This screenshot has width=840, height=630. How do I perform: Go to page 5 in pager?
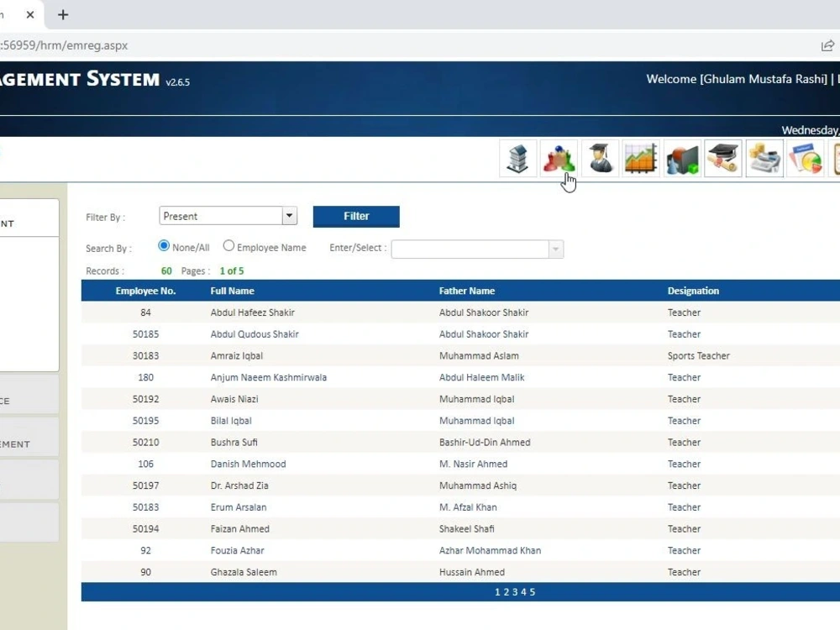pyautogui.click(x=533, y=592)
